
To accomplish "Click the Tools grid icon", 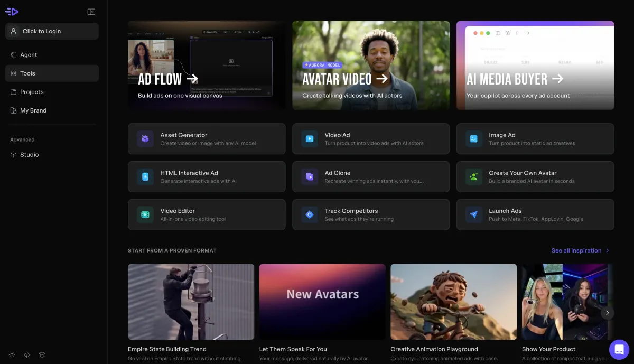I will pos(14,73).
